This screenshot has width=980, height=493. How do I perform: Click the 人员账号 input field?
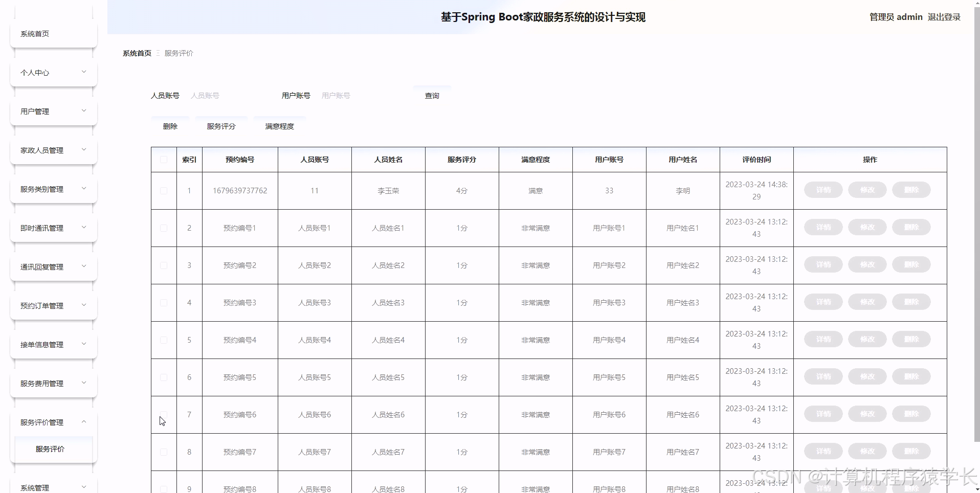point(226,96)
